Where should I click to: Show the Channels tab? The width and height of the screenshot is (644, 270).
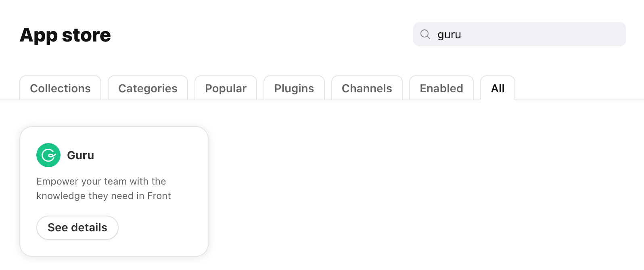pyautogui.click(x=367, y=88)
